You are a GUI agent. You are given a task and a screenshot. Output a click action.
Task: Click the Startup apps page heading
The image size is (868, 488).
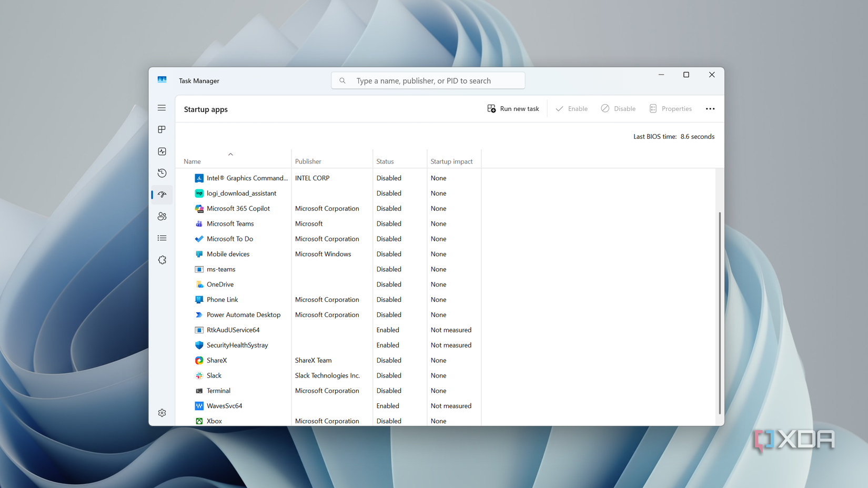206,109
